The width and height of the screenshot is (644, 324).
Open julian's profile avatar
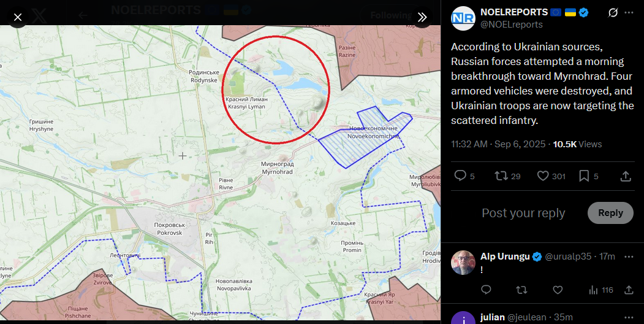pyautogui.click(x=463, y=318)
